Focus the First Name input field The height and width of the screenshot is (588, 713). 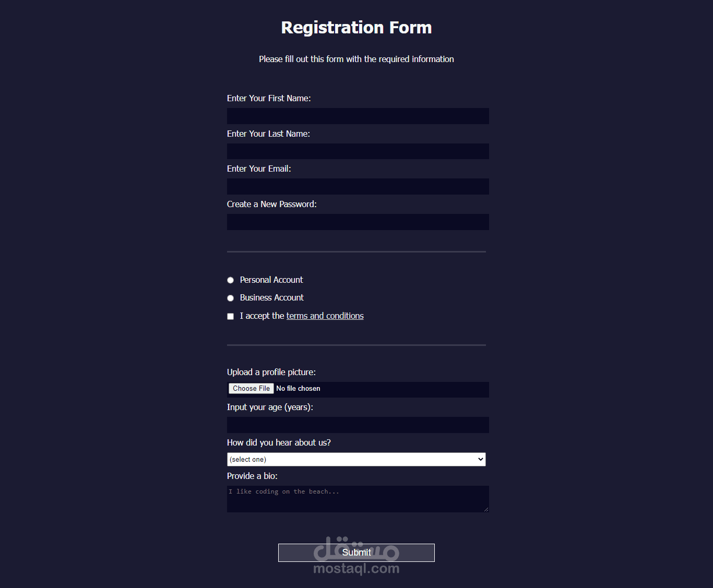pyautogui.click(x=358, y=116)
